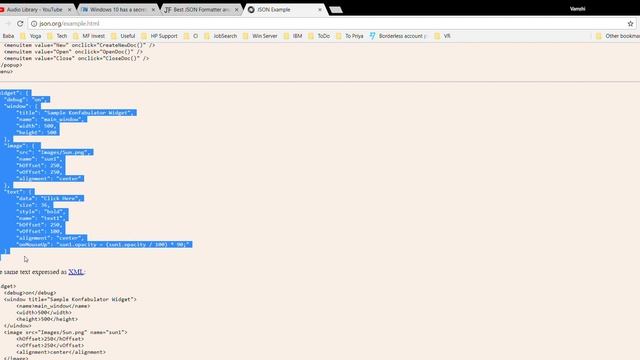Click the <debug>on</debug> XML line
Screen dimensions: 640x360
(30, 293)
